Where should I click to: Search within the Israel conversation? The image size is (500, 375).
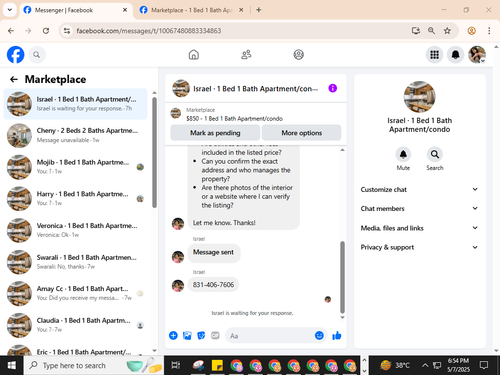pyautogui.click(x=435, y=154)
